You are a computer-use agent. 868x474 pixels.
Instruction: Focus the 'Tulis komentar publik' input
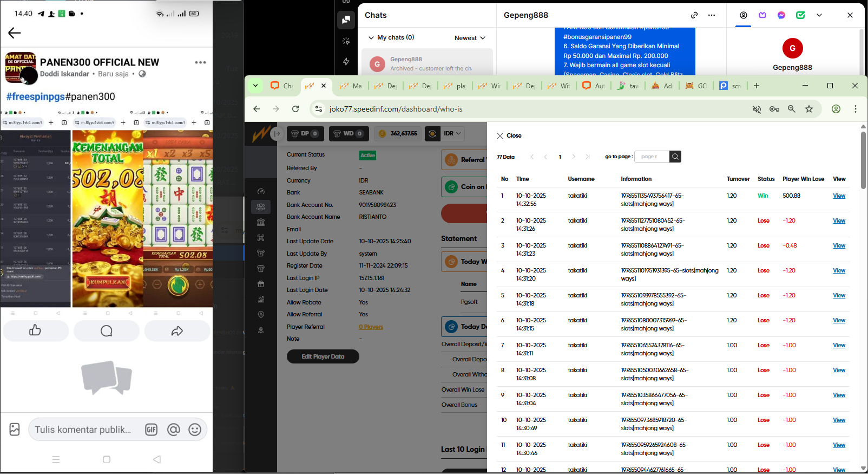click(83, 430)
